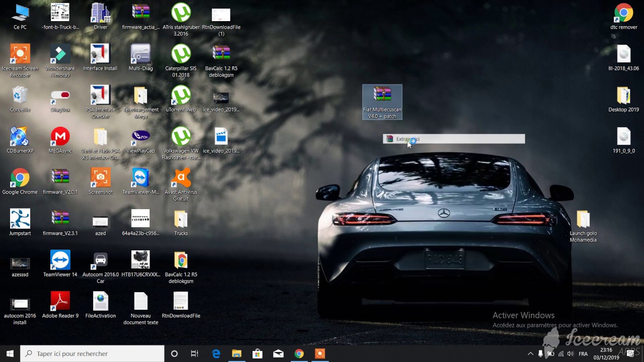Show hidden system tray icons
Viewport: 644px width, 362px height.
pos(530,353)
